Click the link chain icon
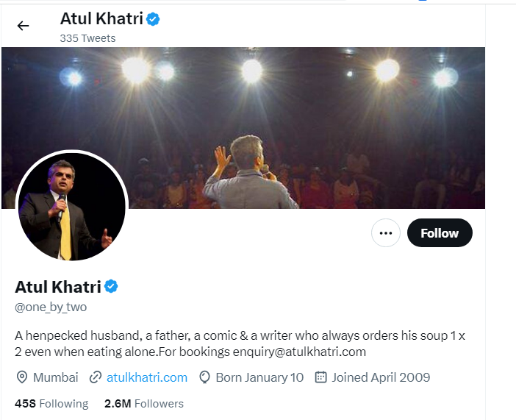 95,377
